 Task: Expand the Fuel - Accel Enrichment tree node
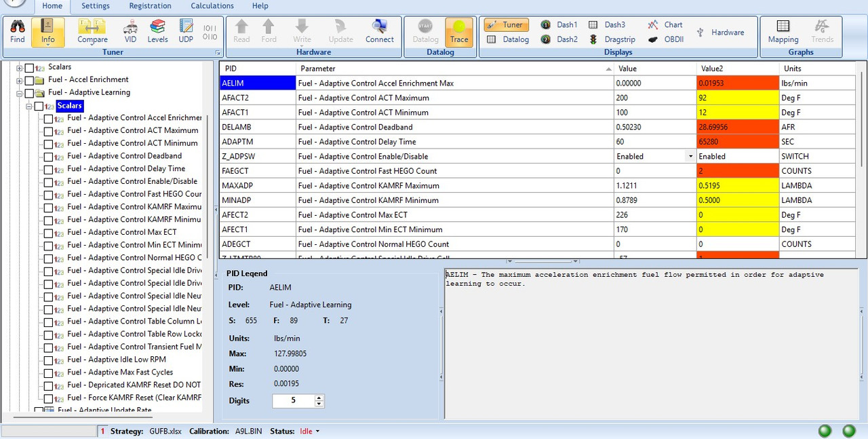click(20, 80)
